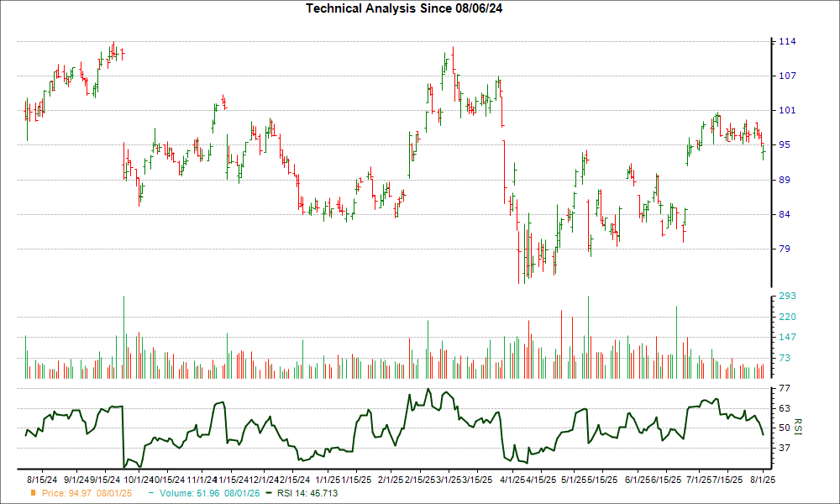Click date label 7/1/25
Screen dimensions: 840x504
(700, 480)
